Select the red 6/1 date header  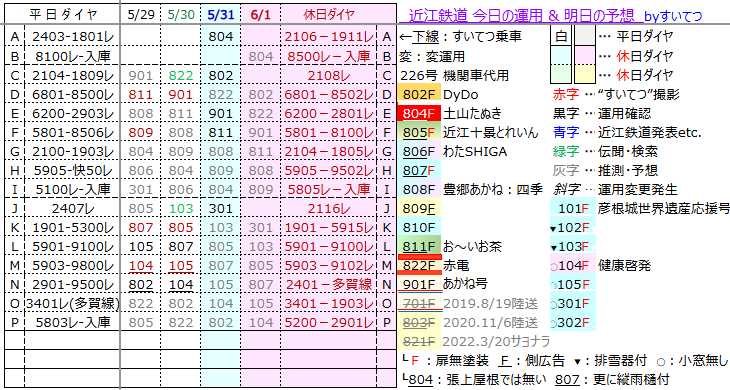point(260,14)
